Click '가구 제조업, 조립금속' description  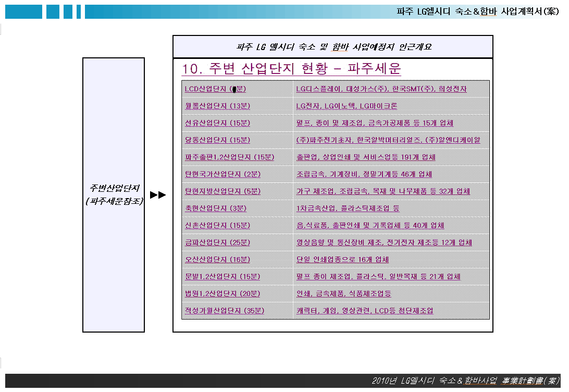tap(383, 191)
